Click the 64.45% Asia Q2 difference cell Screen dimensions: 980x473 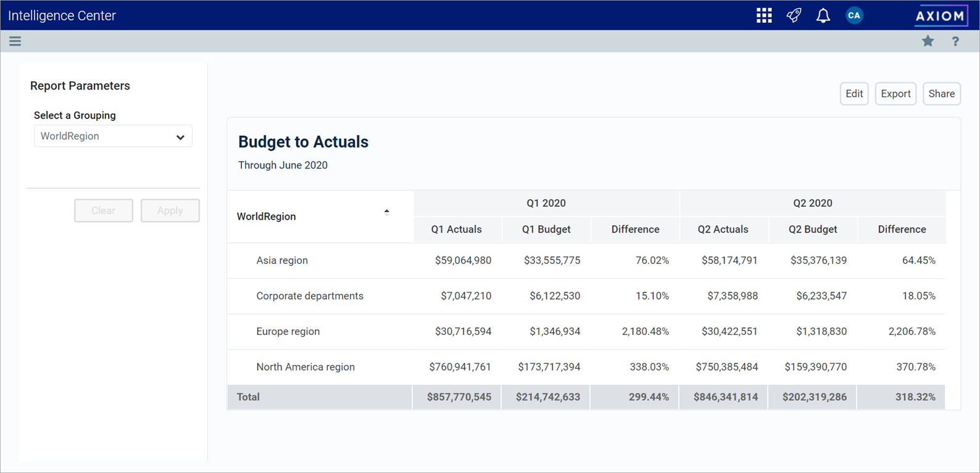pyautogui.click(x=919, y=261)
